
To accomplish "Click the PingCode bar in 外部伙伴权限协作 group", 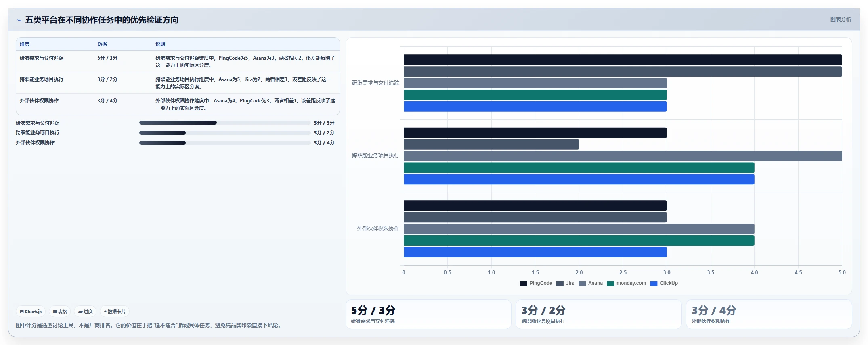I will click(x=535, y=205).
